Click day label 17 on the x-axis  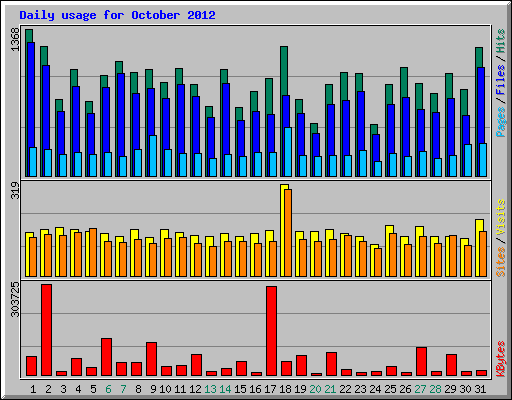(270, 389)
